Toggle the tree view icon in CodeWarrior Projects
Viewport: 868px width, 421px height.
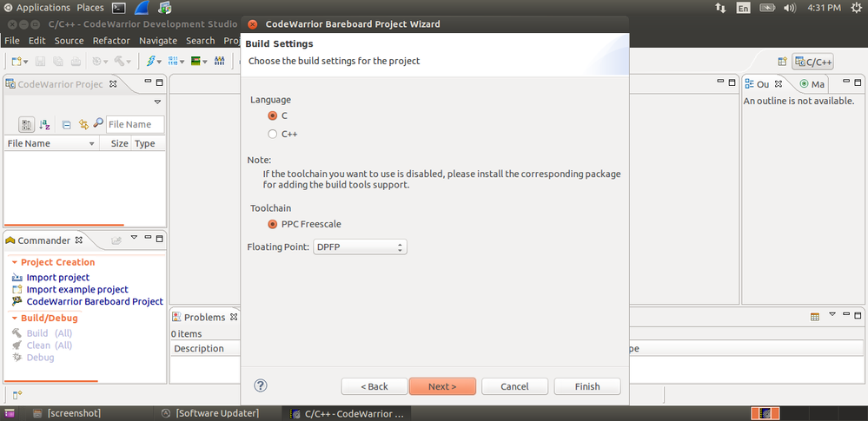pyautogui.click(x=26, y=124)
